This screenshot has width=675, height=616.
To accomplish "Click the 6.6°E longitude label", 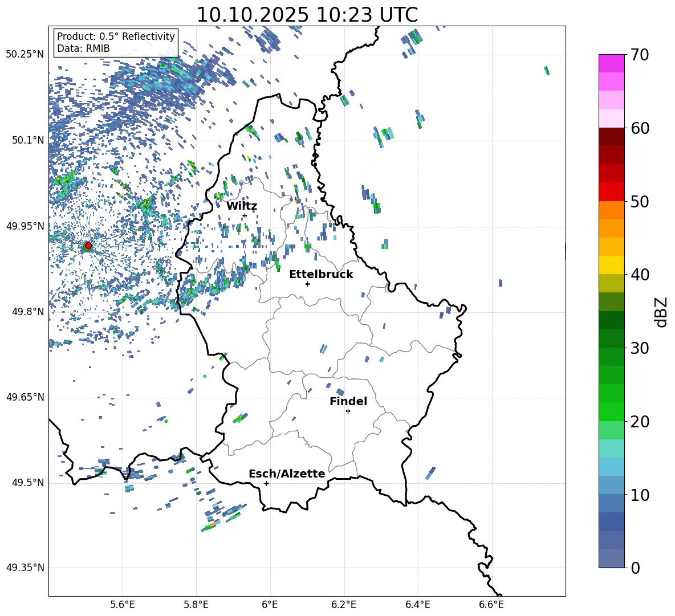I will tap(491, 605).
